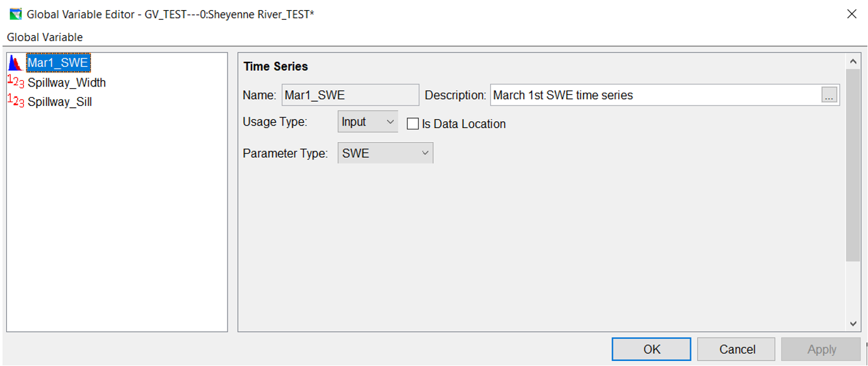Select Spillway_Width in the variable list

(x=66, y=83)
